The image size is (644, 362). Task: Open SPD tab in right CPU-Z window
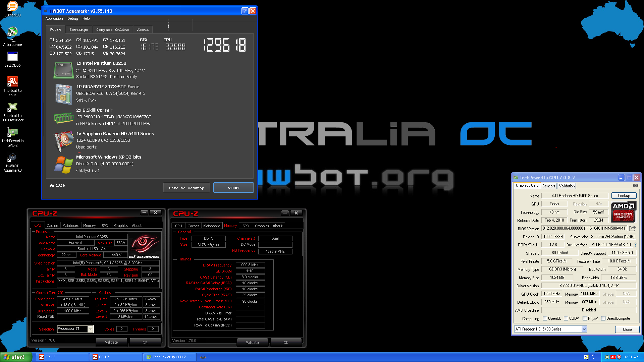[x=246, y=226]
